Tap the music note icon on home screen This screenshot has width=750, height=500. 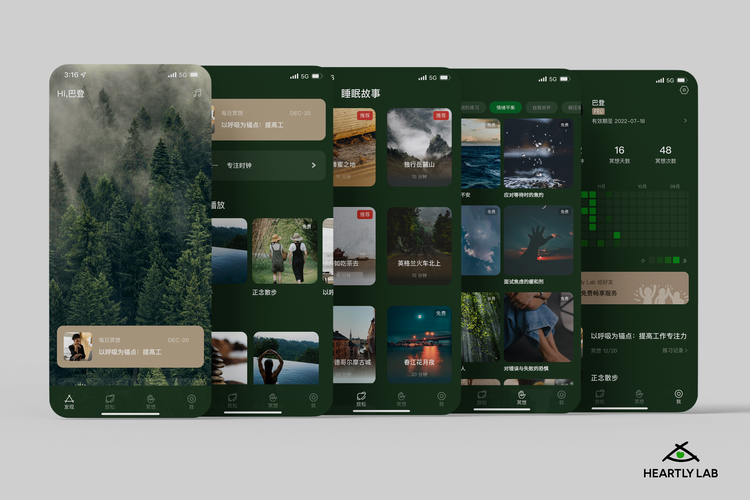pos(197,93)
